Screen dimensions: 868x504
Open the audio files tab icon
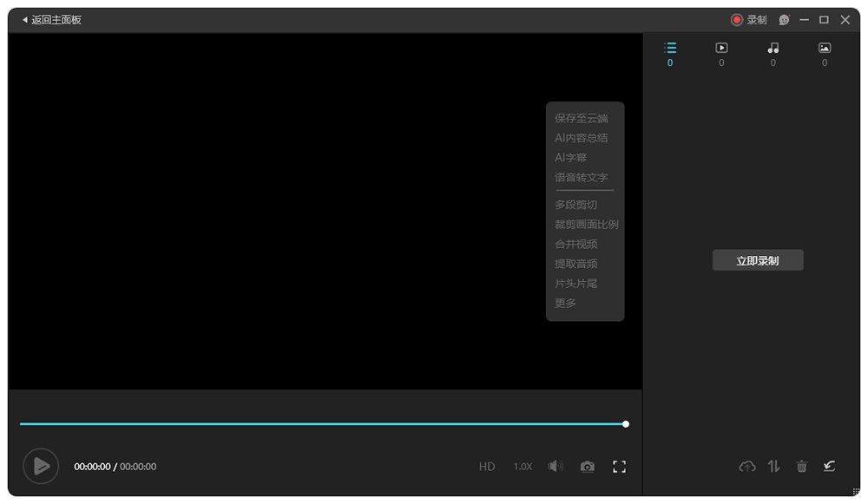tap(773, 49)
